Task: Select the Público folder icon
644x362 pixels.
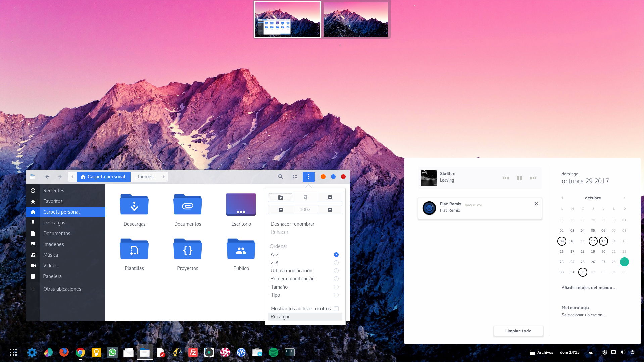Action: [x=241, y=248]
